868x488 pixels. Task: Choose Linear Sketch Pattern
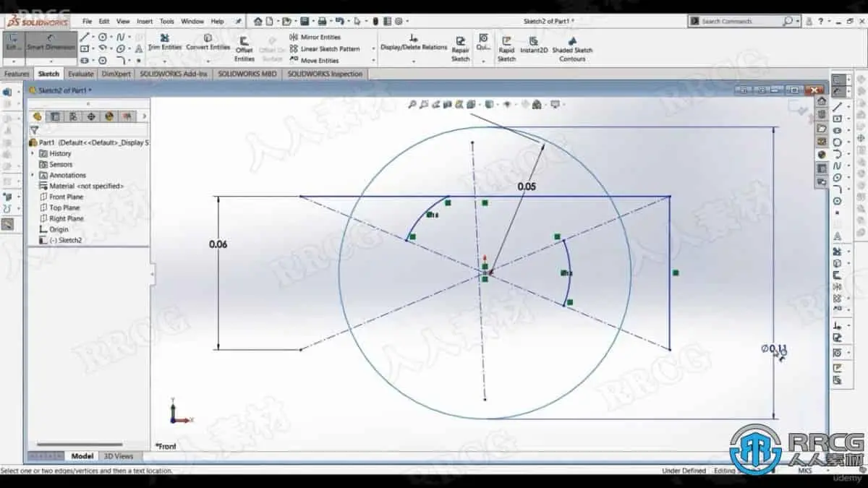point(324,48)
